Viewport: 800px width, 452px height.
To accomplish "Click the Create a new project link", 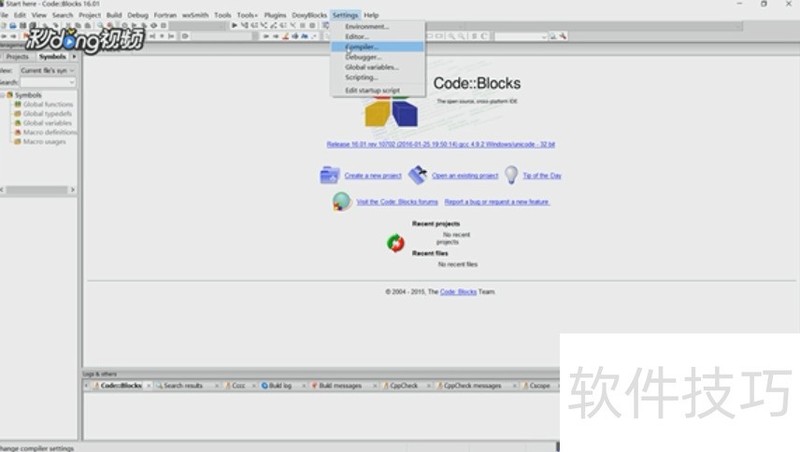I will click(x=373, y=175).
